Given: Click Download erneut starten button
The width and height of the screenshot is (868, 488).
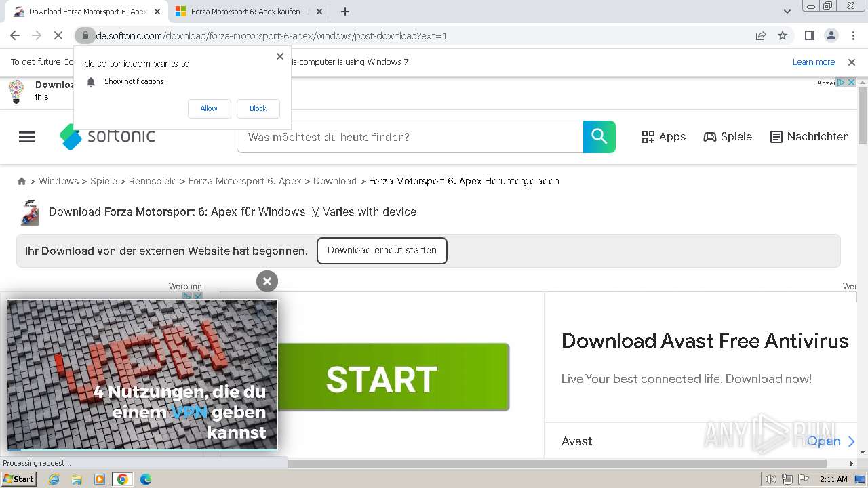Looking at the screenshot, I should tap(382, 251).
